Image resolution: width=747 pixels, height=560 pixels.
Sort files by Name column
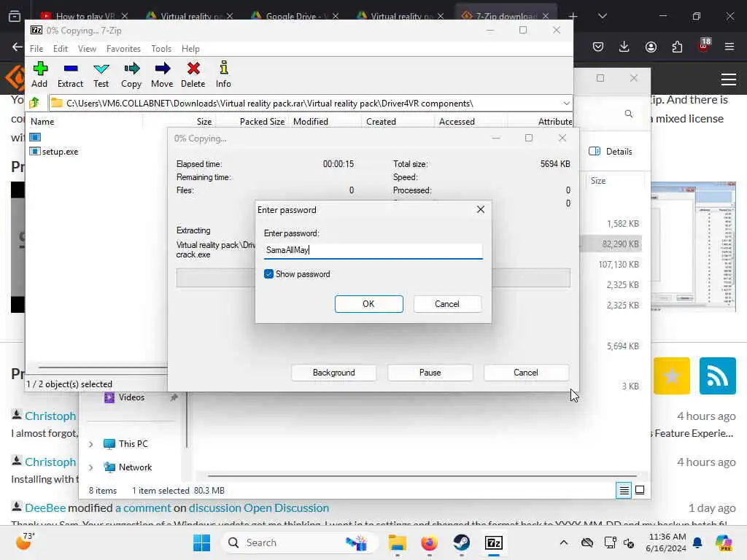(x=42, y=122)
